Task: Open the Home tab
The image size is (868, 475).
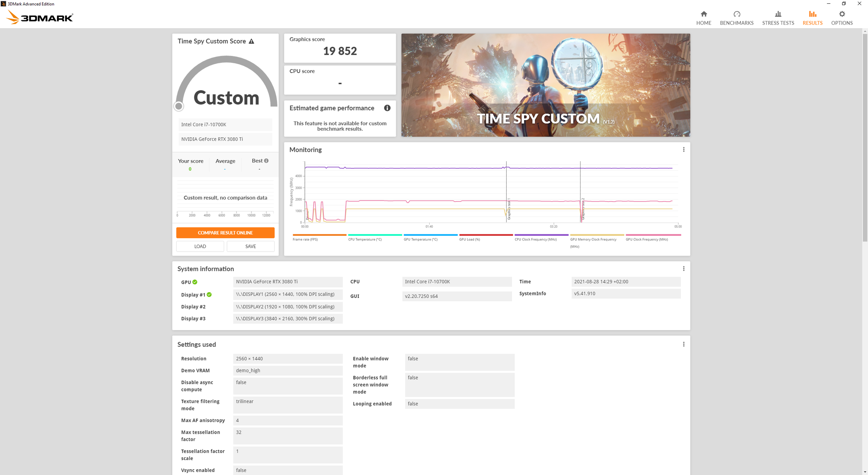Action: [x=703, y=18]
